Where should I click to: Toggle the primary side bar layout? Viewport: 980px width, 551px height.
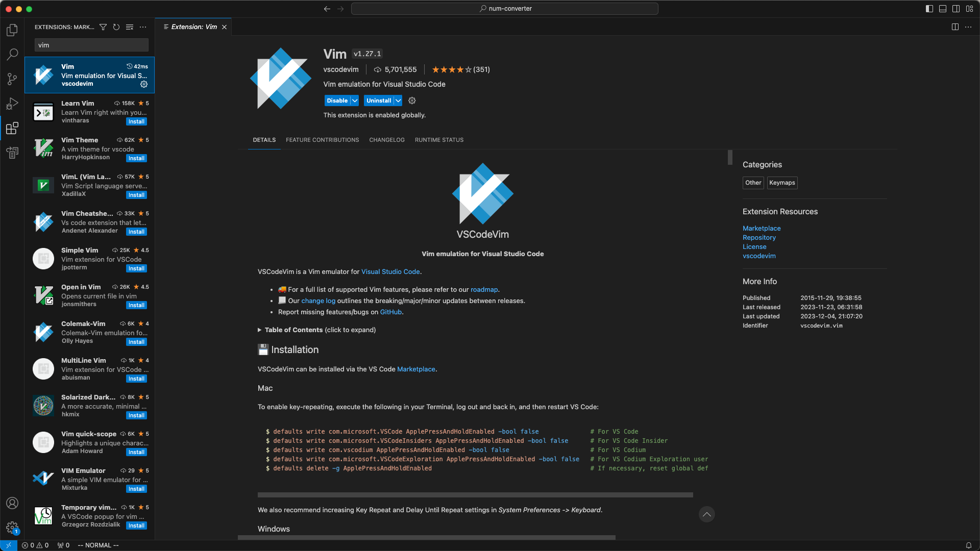[929, 9]
